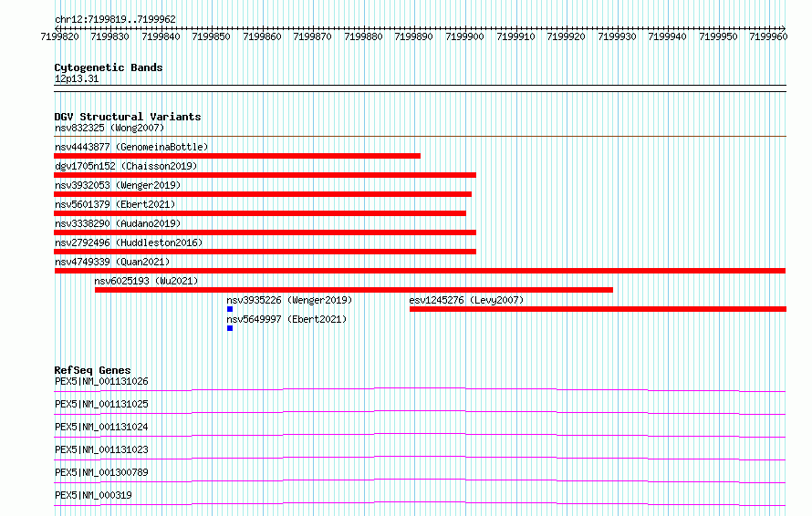This screenshot has height=516, width=812.
Task: Select the dgv1705n152 (Chaisson2019) variant label
Action: (126, 166)
